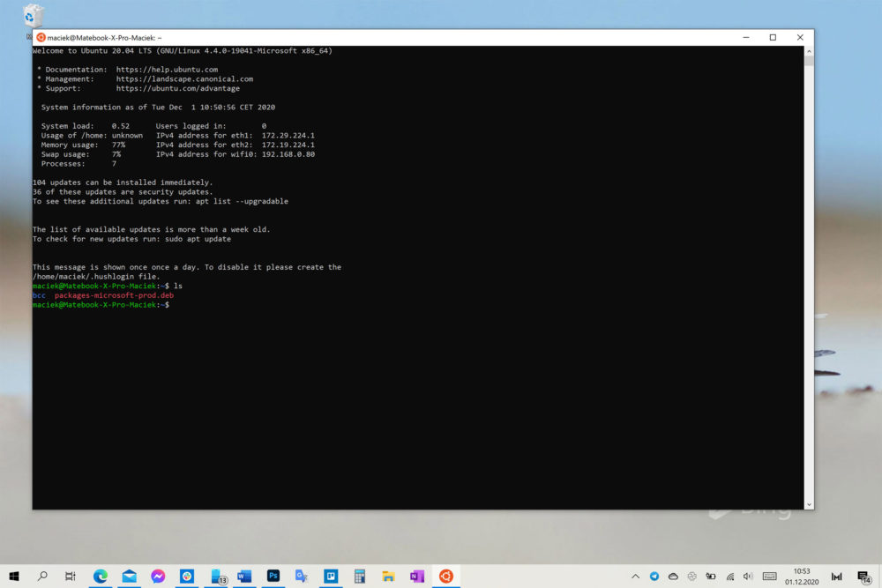Open the Mail app on the taskbar
Viewport: 882px width, 588px height.
click(x=130, y=577)
